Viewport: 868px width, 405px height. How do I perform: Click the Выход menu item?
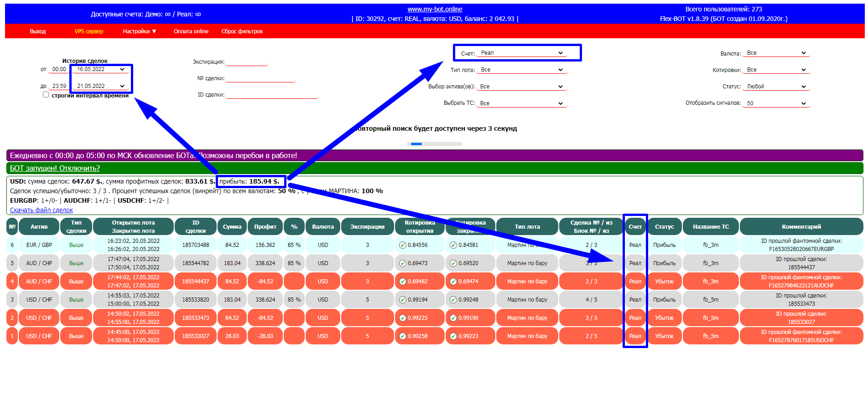click(38, 31)
